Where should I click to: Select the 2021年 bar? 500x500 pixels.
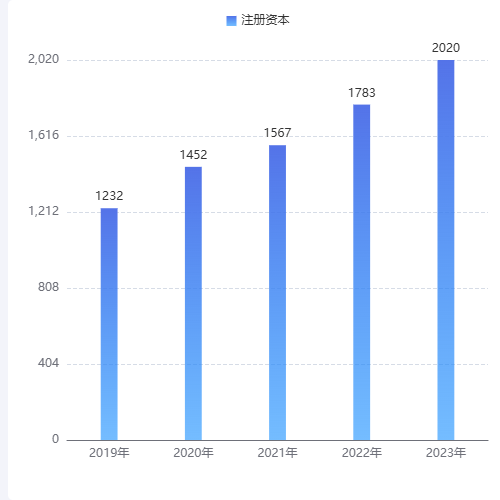pos(278,293)
